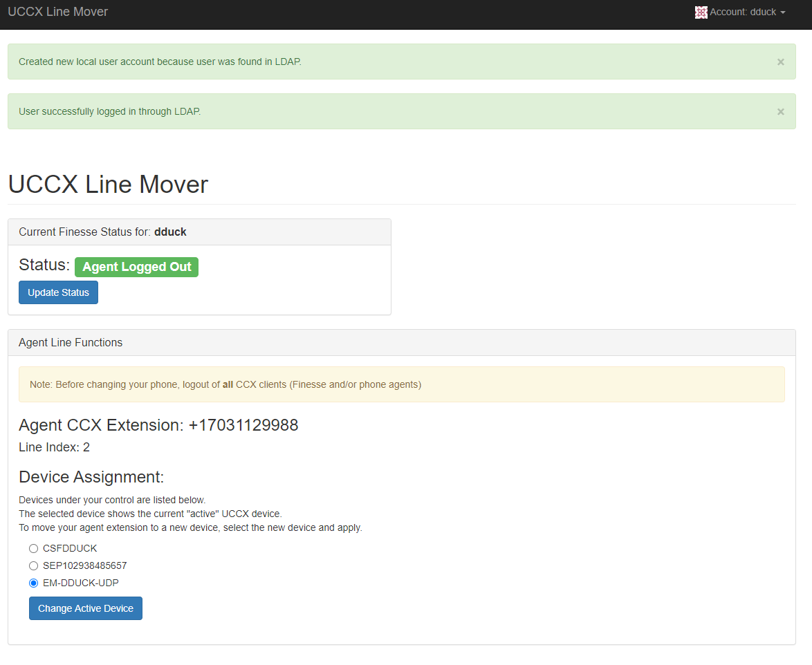This screenshot has width=812, height=665.
Task: Click the large 'UCCX Line Mover' page heading
Action: pyautogui.click(x=108, y=185)
